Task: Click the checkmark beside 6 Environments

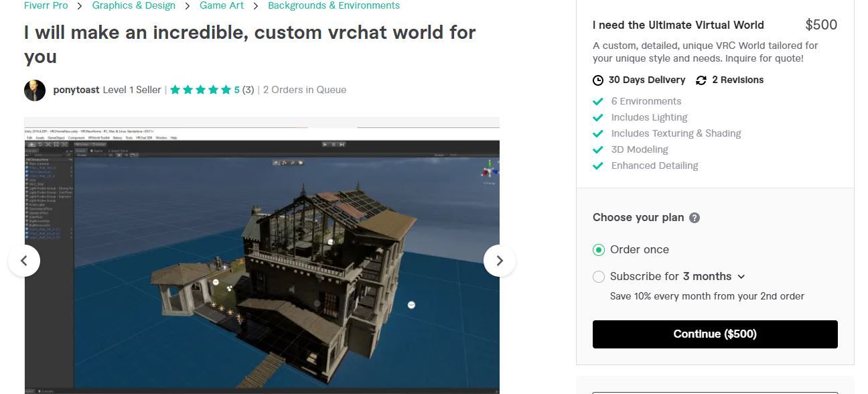Action: (598, 101)
